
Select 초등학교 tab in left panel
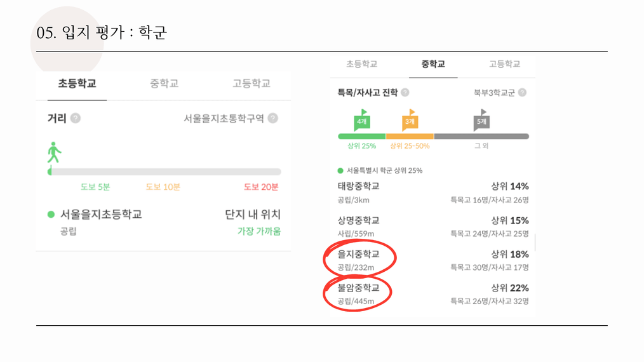point(77,83)
